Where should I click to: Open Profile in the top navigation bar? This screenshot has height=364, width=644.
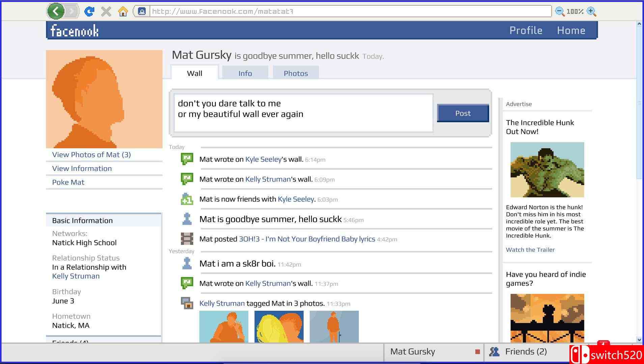(x=526, y=30)
